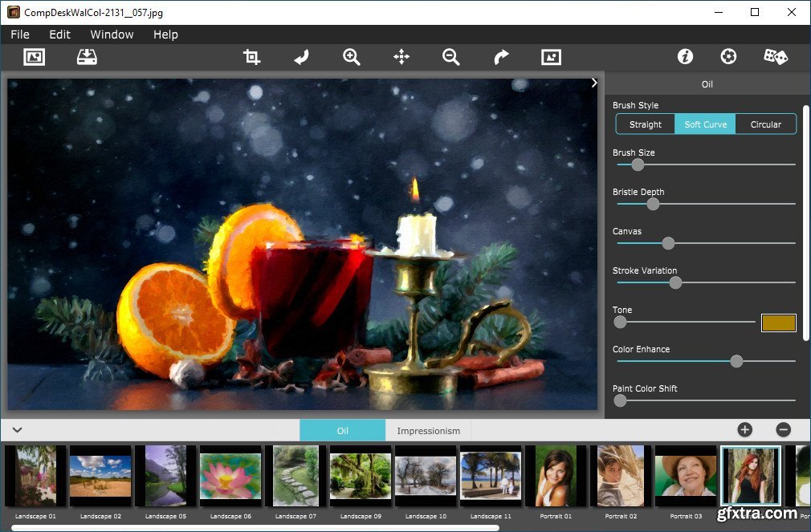The height and width of the screenshot is (532, 811).
Task: Select the crop tool icon
Action: (x=252, y=57)
